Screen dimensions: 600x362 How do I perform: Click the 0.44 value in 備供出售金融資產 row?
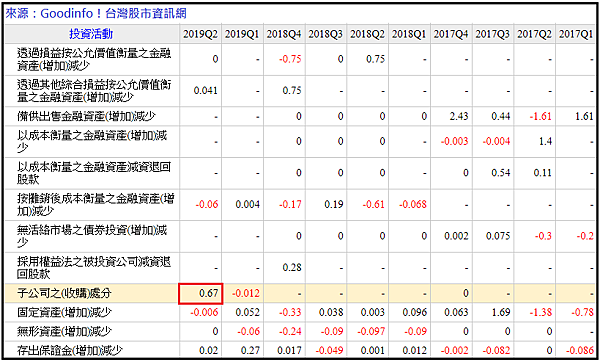point(501,116)
